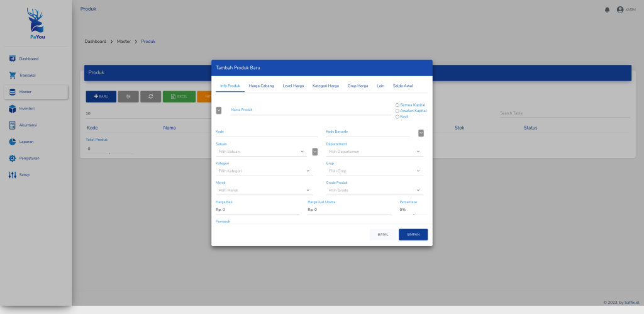Switch to Info Produk tab
The image size is (644, 314).
click(230, 86)
